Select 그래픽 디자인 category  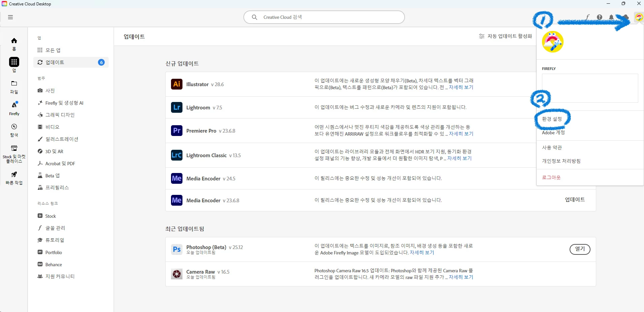(71, 115)
